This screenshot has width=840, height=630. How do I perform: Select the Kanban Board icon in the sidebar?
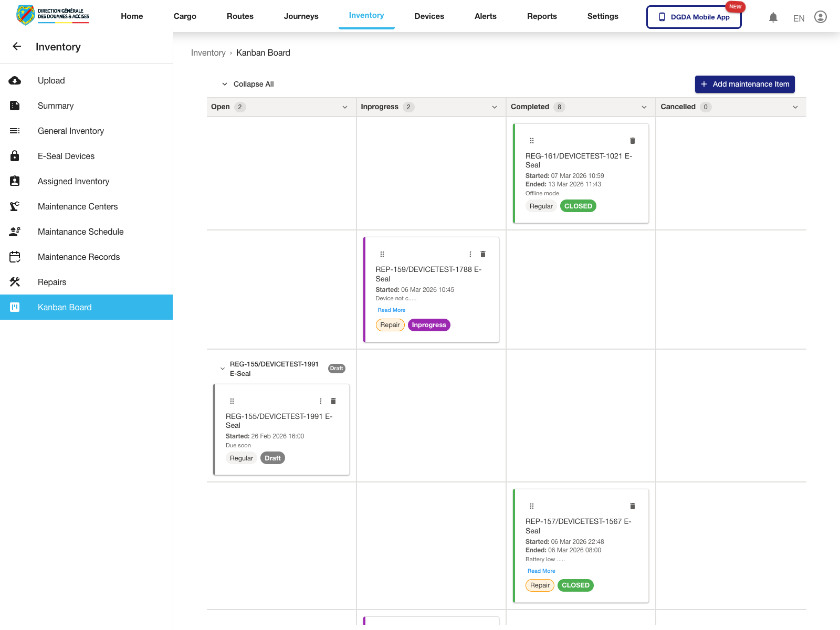[15, 307]
